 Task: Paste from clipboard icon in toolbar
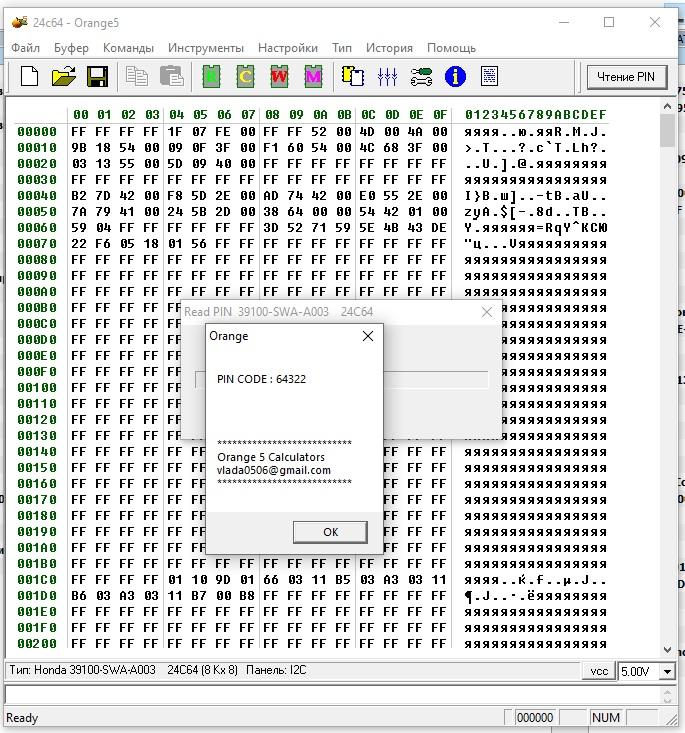(x=171, y=76)
